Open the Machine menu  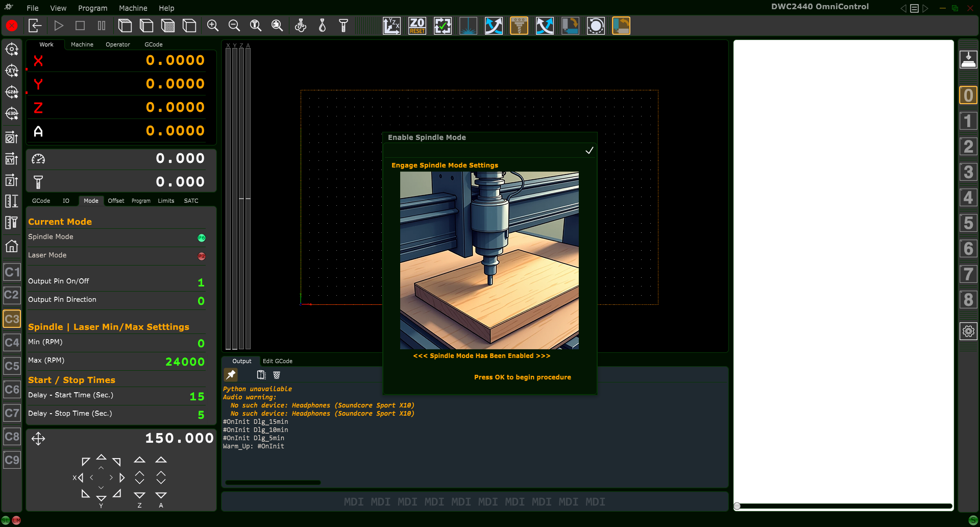pos(133,8)
